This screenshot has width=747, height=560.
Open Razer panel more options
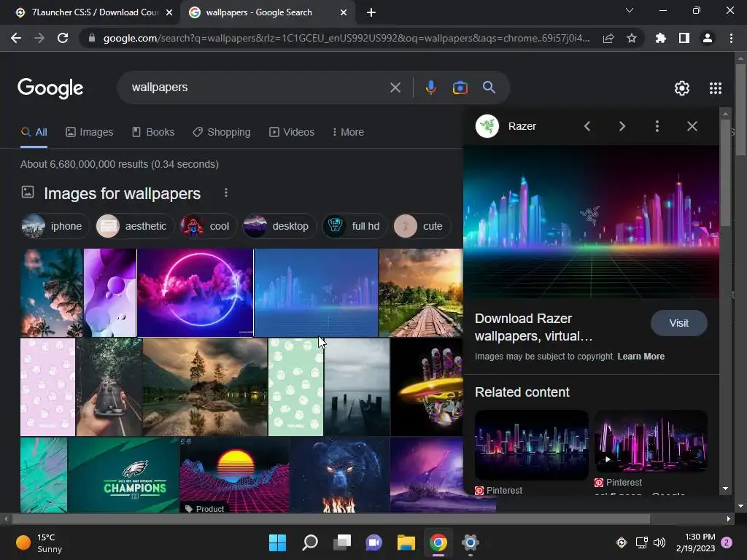point(657,126)
